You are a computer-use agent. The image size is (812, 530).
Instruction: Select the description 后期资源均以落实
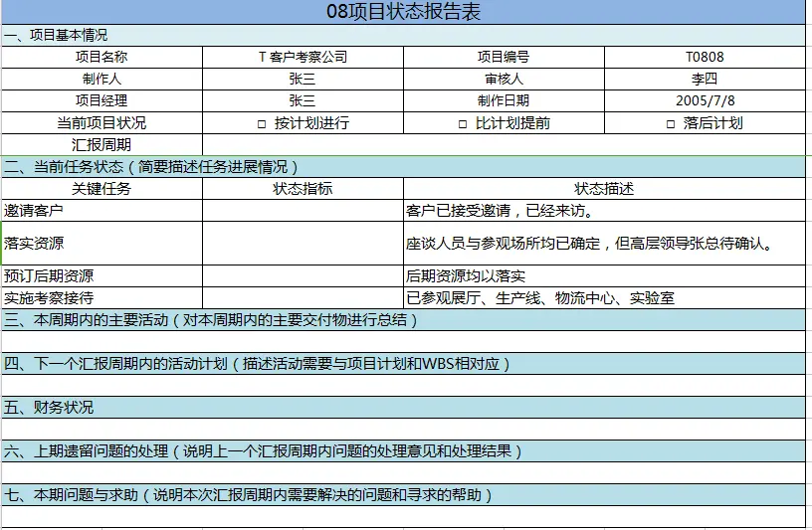(x=604, y=275)
